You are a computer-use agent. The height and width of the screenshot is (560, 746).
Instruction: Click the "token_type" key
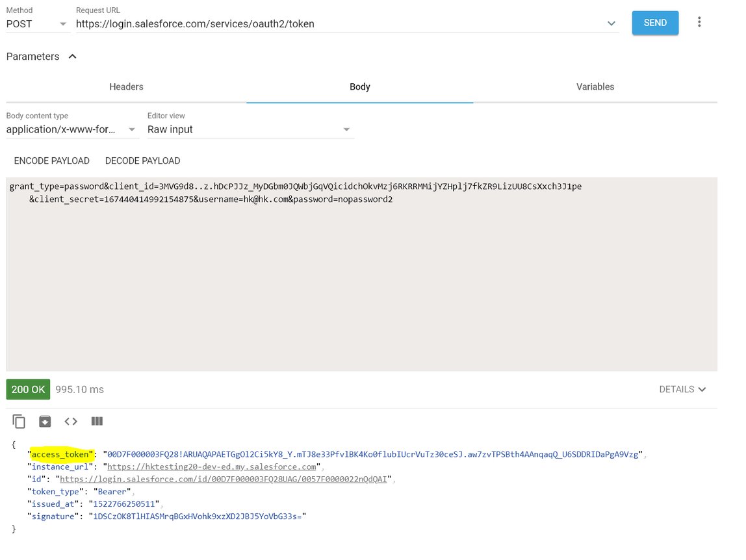pyautogui.click(x=55, y=492)
